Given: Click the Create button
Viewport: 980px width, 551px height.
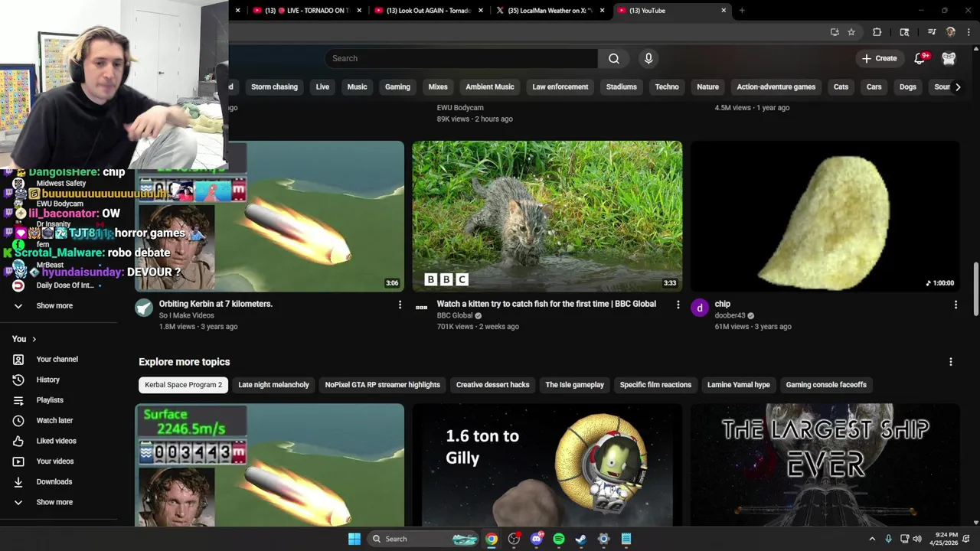Looking at the screenshot, I should tap(879, 58).
